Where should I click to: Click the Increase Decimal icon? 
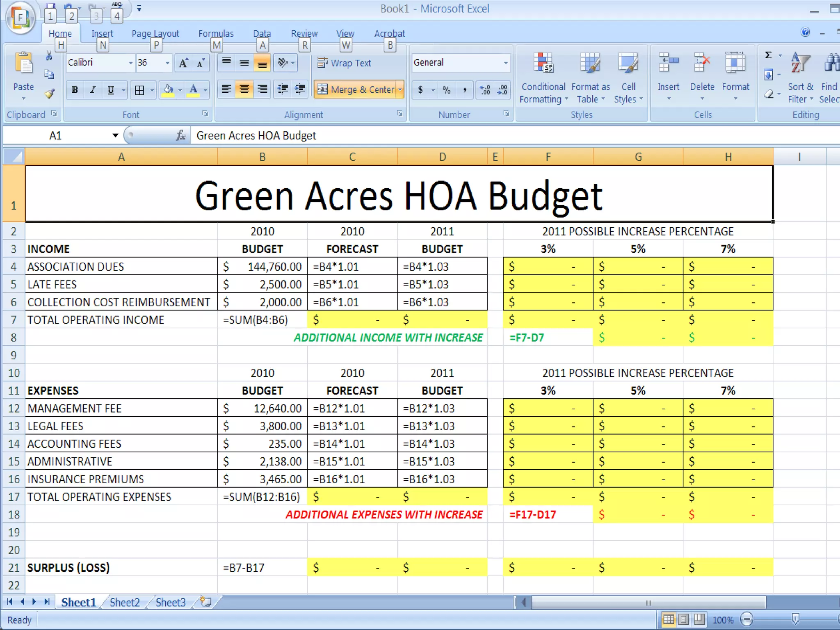tap(485, 90)
